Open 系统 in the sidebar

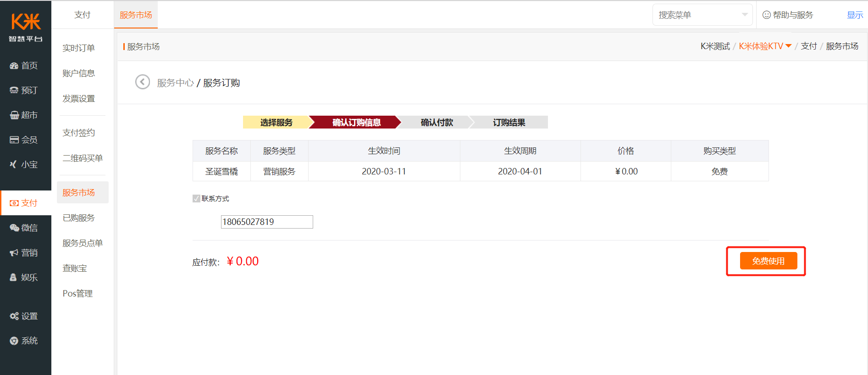pos(24,341)
